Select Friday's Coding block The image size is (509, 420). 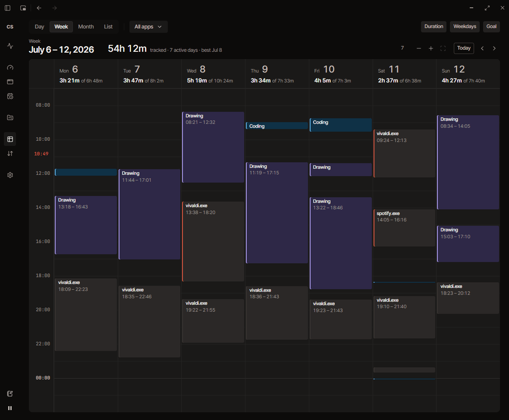pyautogui.click(x=340, y=125)
